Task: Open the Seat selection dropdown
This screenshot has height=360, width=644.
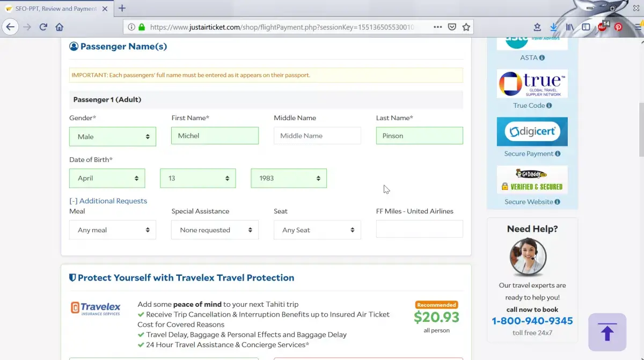Action: (317, 230)
